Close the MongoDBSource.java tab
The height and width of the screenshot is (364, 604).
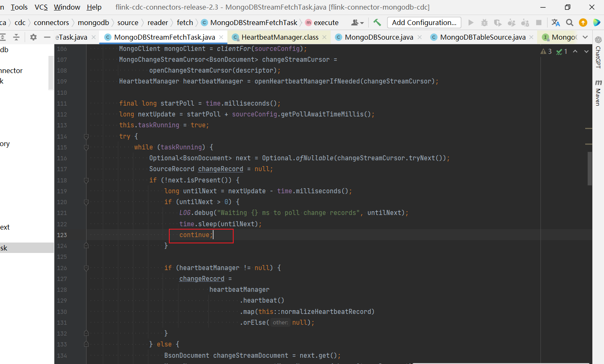click(x=420, y=37)
